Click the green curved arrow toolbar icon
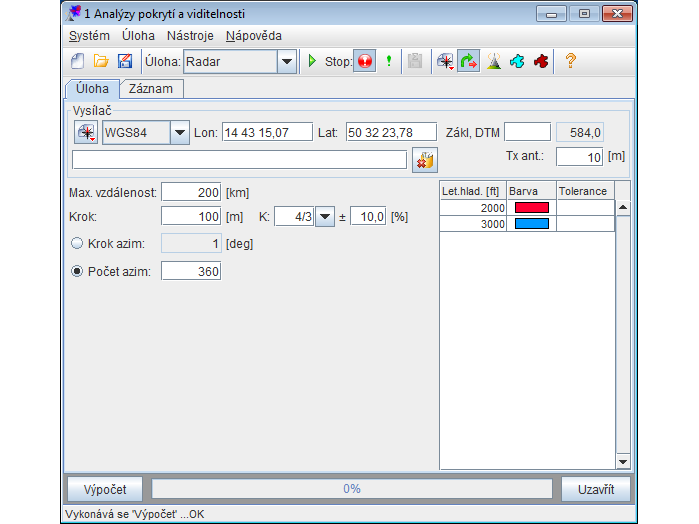This screenshot has width=699, height=524. pos(468,61)
